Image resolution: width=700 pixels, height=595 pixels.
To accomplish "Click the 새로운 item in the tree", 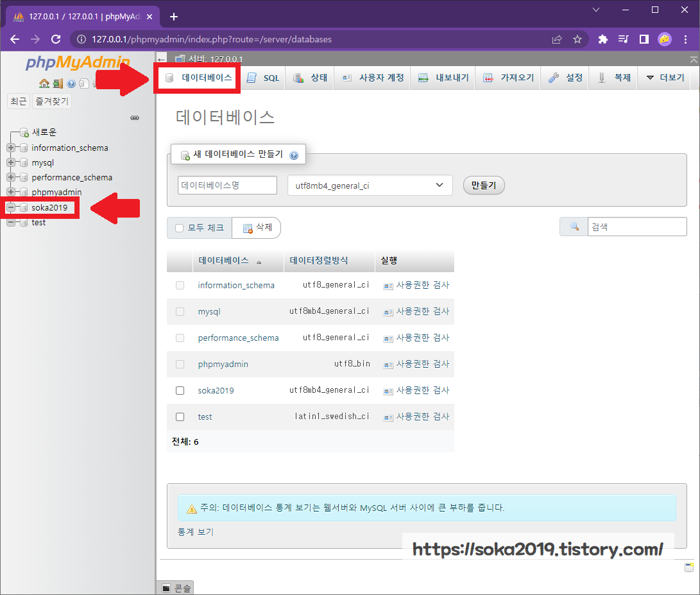I will 44,132.
